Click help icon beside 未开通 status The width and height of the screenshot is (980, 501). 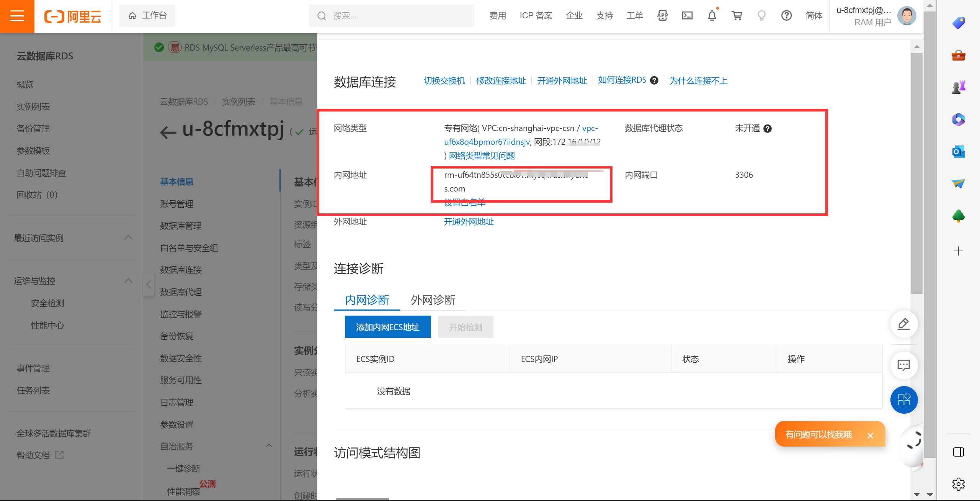(x=767, y=129)
